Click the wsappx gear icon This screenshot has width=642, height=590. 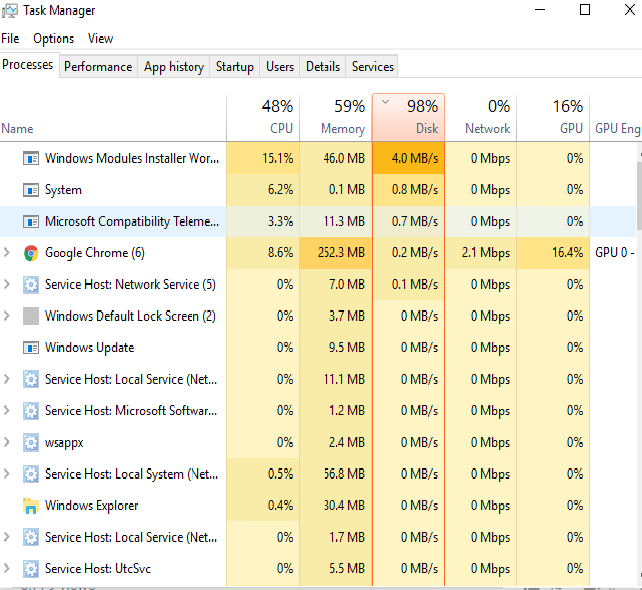pos(30,442)
